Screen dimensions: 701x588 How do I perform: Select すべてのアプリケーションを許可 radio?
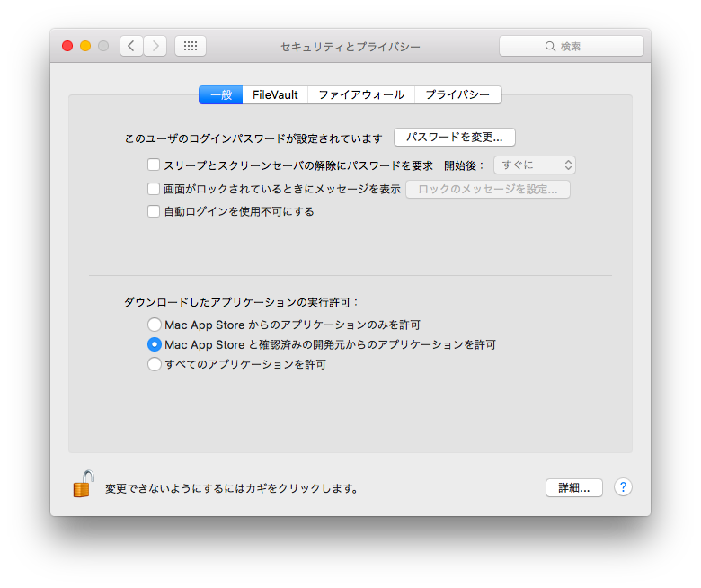pyautogui.click(x=155, y=364)
